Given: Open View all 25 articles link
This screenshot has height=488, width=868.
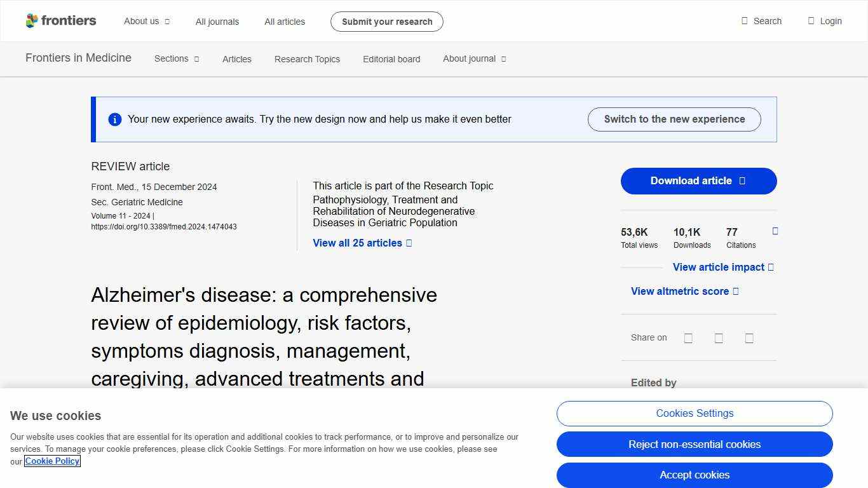Looking at the screenshot, I should [x=358, y=243].
